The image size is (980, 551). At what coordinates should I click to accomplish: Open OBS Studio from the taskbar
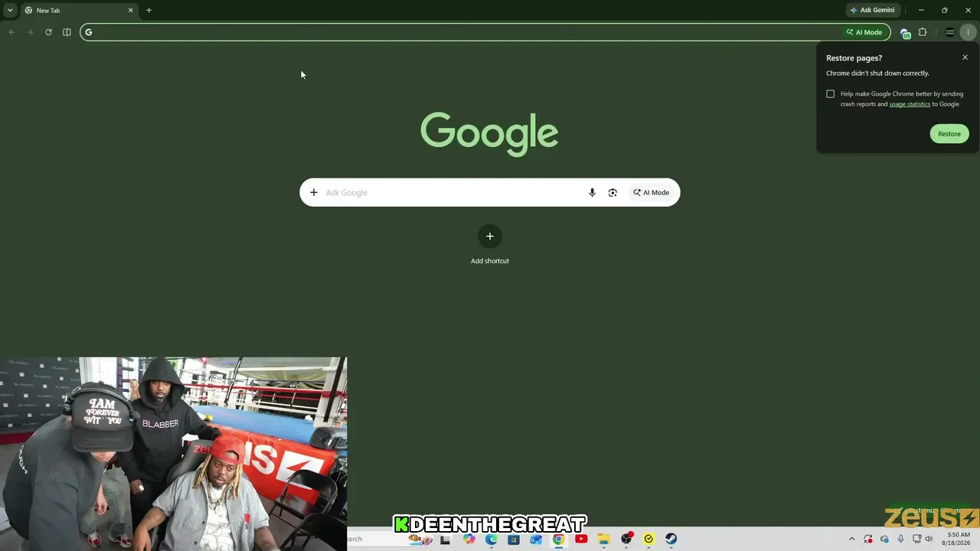[x=626, y=539]
